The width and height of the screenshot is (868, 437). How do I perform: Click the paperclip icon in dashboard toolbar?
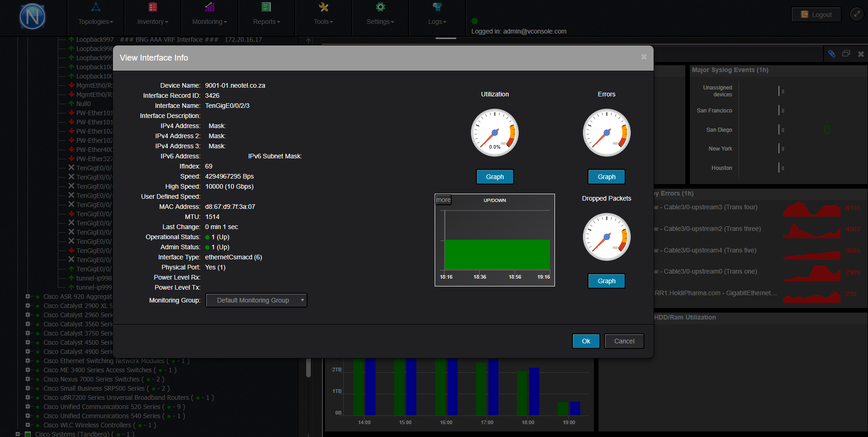coord(831,54)
